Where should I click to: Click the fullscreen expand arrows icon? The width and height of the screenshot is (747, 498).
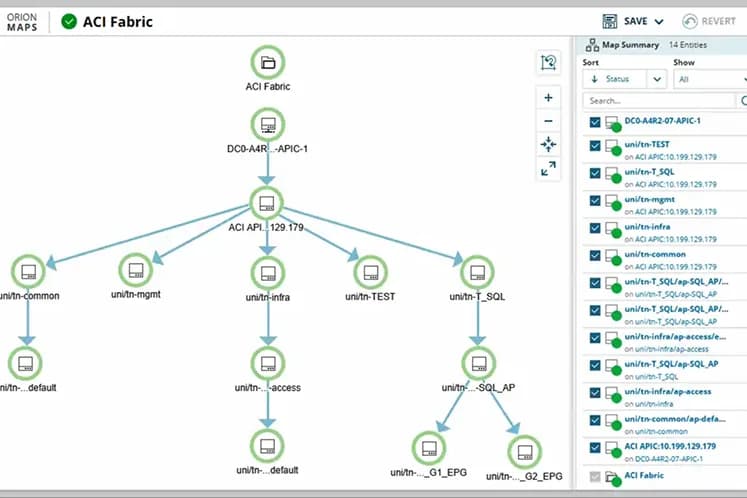coord(548,168)
